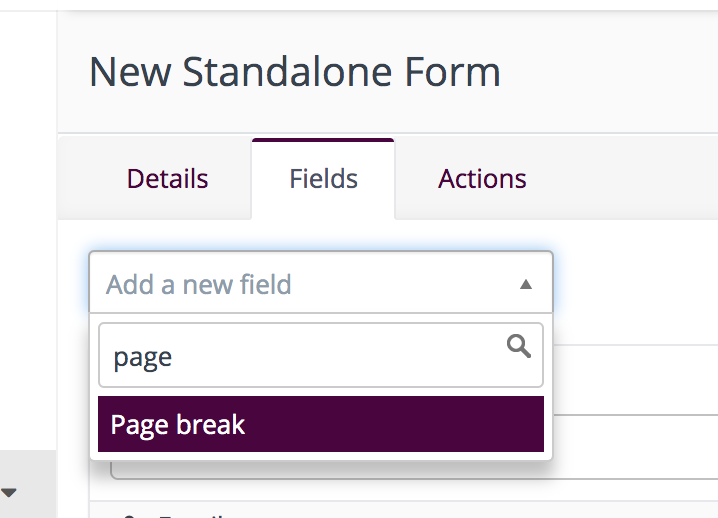Select the Fields tab
718x518 pixels.
pyautogui.click(x=323, y=179)
